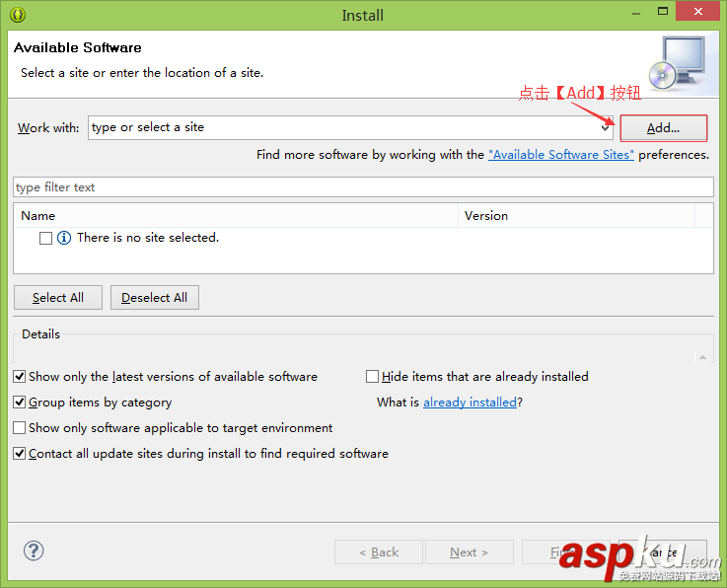Check the 'There is no site selected' checkbox
727x588 pixels.
coord(45,238)
